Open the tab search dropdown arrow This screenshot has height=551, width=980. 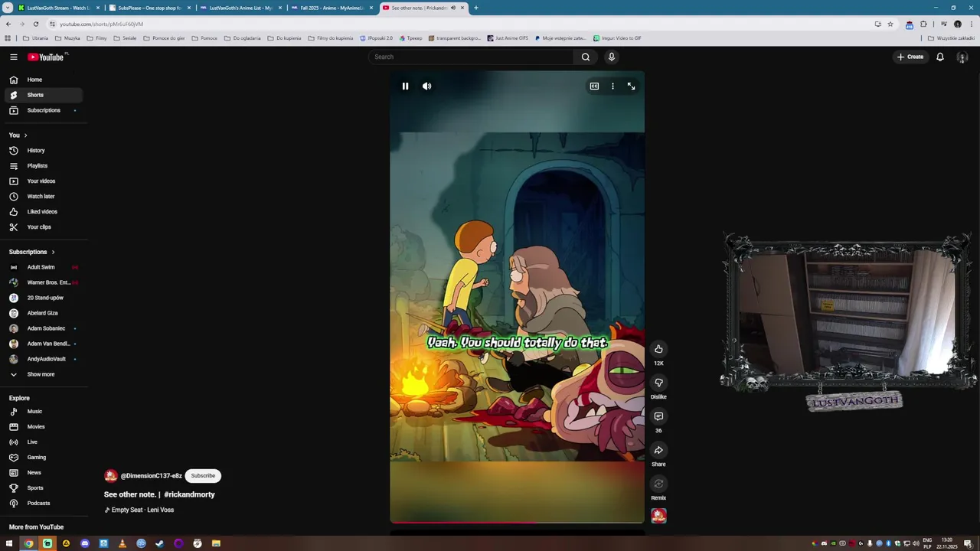coord(6,8)
